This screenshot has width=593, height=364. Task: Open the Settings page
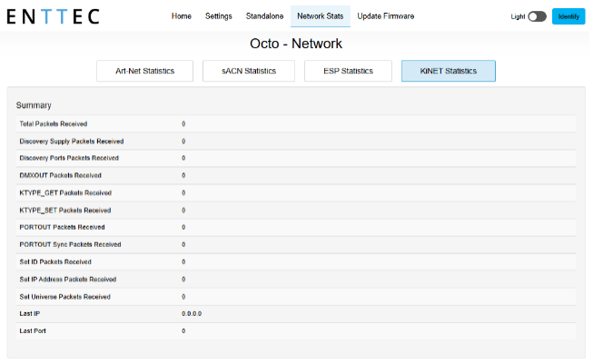(218, 16)
